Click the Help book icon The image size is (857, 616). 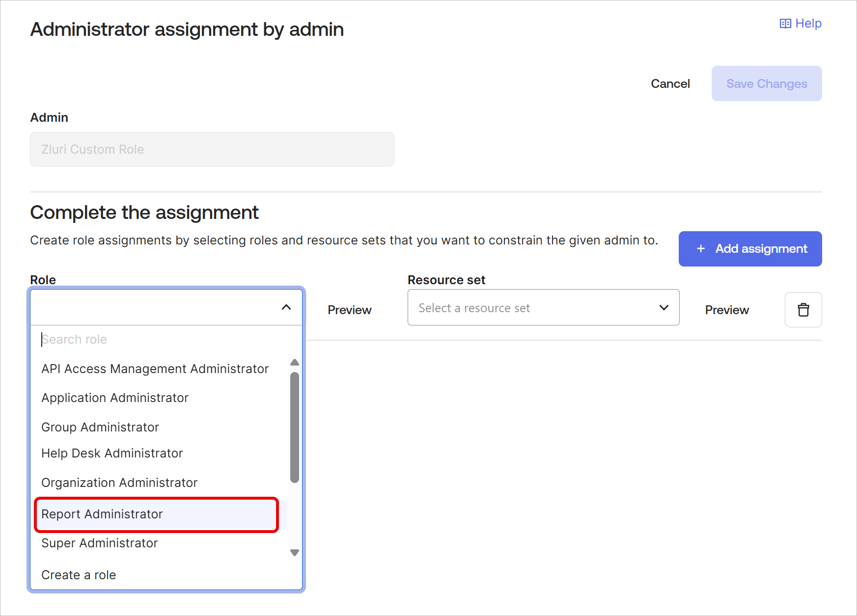(x=785, y=24)
